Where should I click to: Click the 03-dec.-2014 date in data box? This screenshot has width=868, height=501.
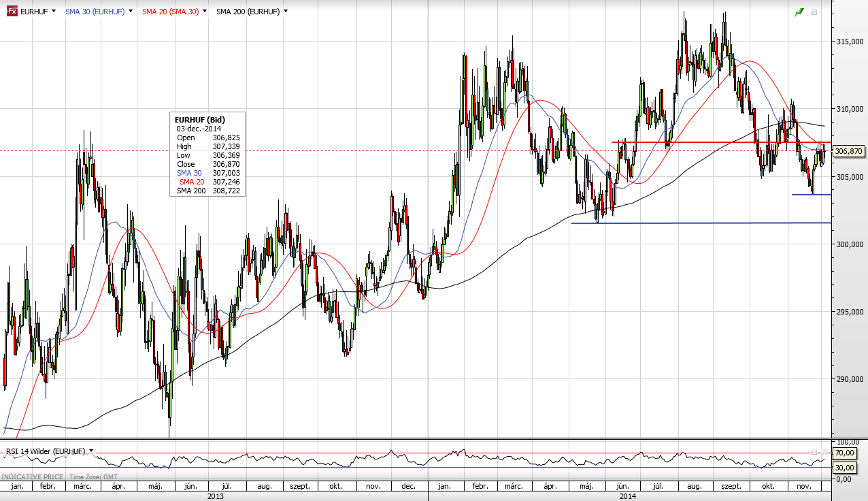[199, 129]
